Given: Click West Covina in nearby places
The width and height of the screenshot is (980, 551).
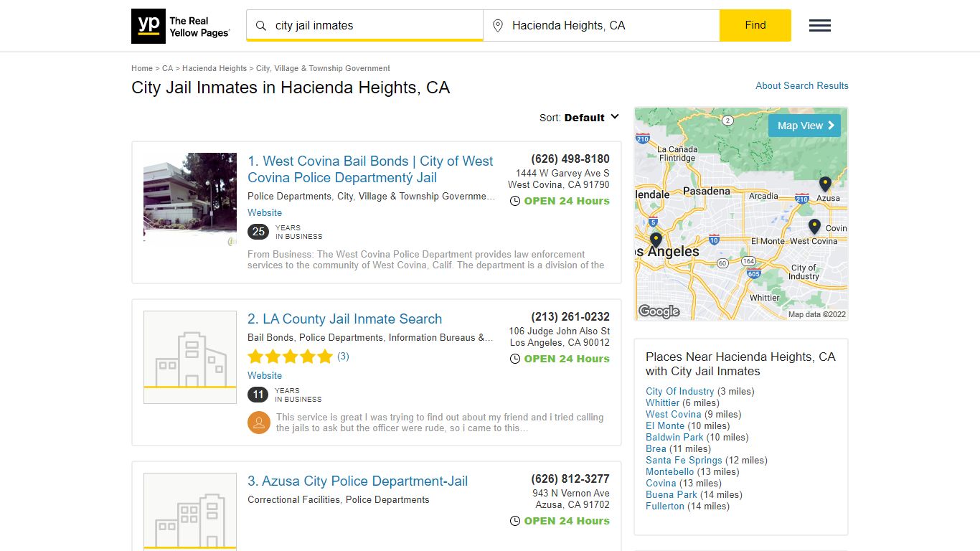Looking at the screenshot, I should click(674, 414).
